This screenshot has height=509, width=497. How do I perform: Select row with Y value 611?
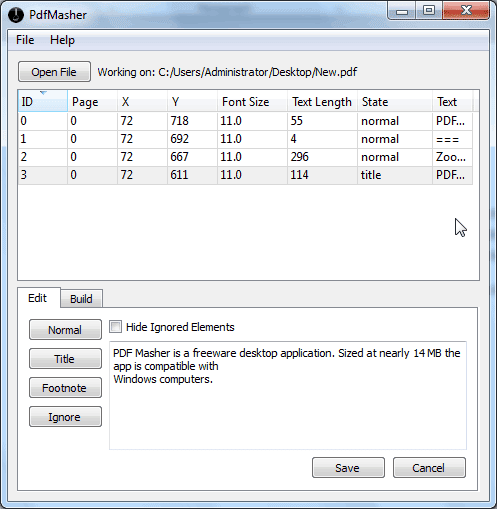[245, 175]
